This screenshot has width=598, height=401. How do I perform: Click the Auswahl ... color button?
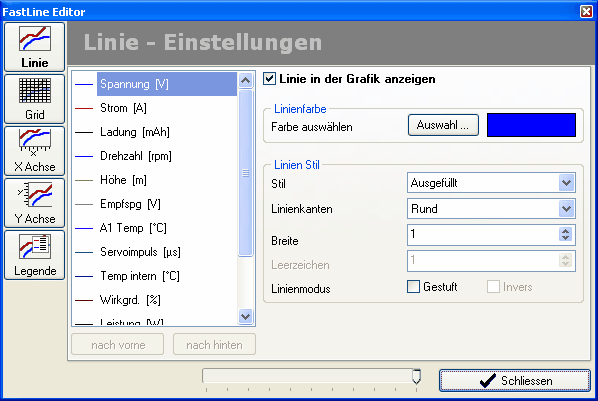(443, 125)
